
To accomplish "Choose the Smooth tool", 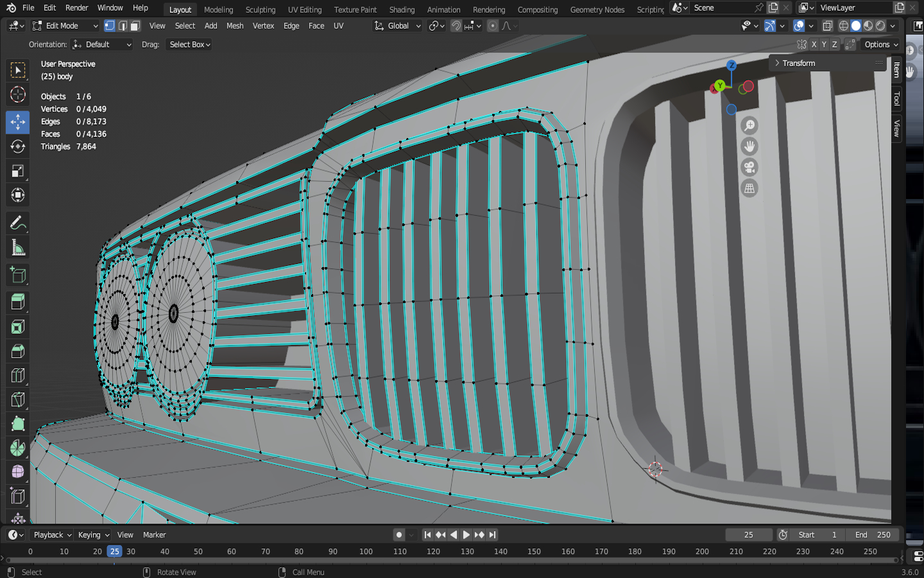I will coord(18,472).
